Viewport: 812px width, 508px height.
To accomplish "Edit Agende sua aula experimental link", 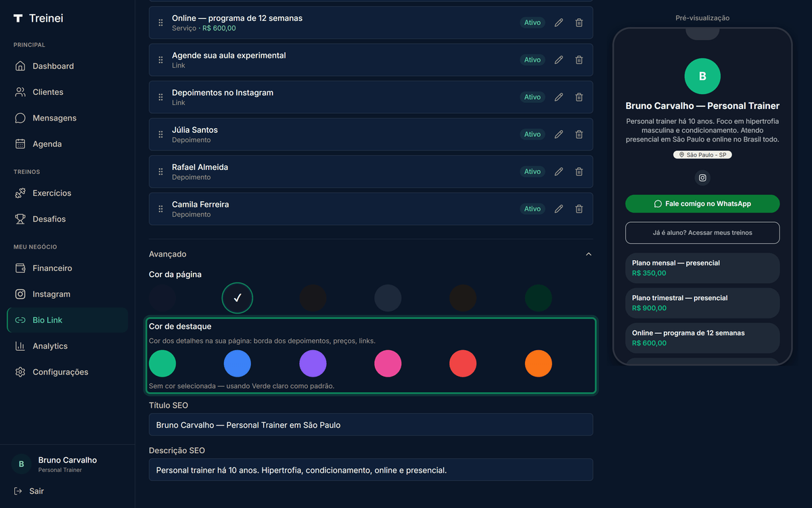I will (x=559, y=60).
